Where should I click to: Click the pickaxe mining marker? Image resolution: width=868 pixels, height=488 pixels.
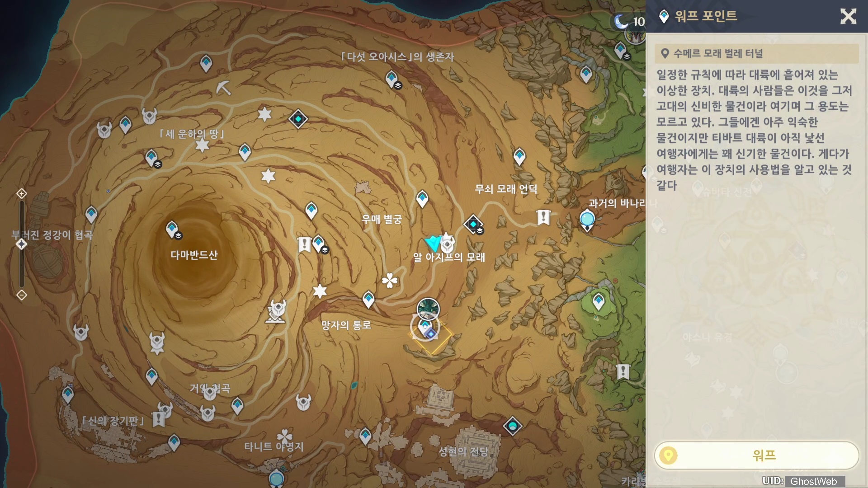pyautogui.click(x=223, y=87)
